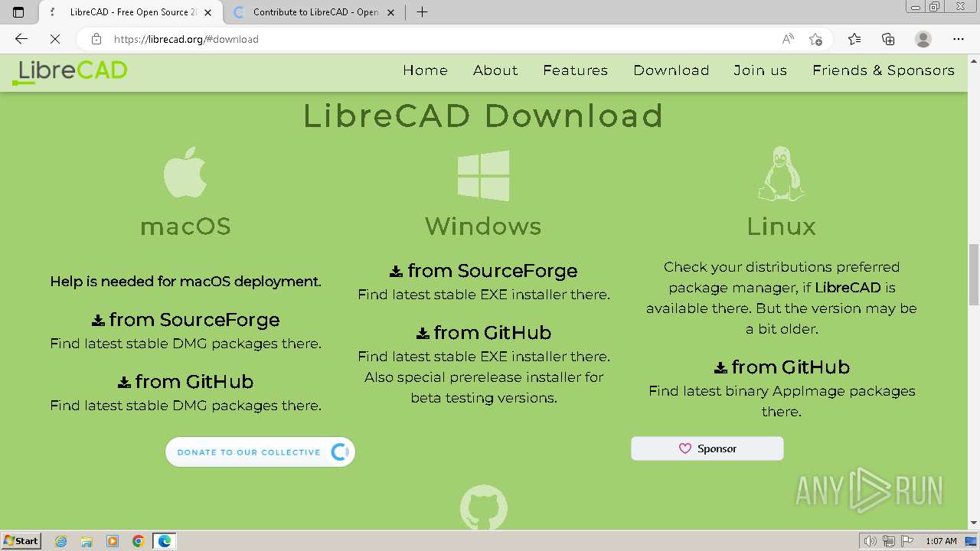Open Chrome from taskbar

click(138, 541)
